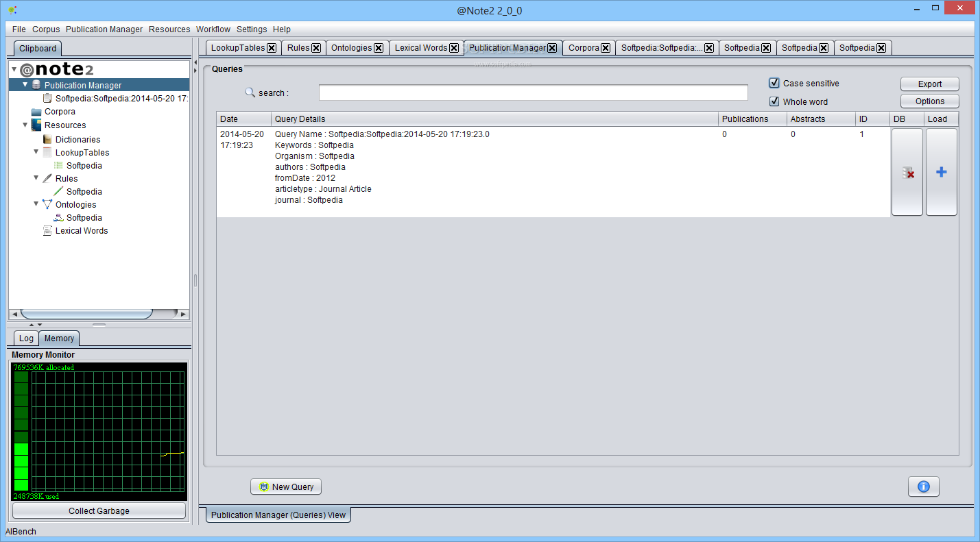Remove query from database with DB icon
Image resolution: width=980 pixels, height=542 pixels.
click(x=907, y=173)
